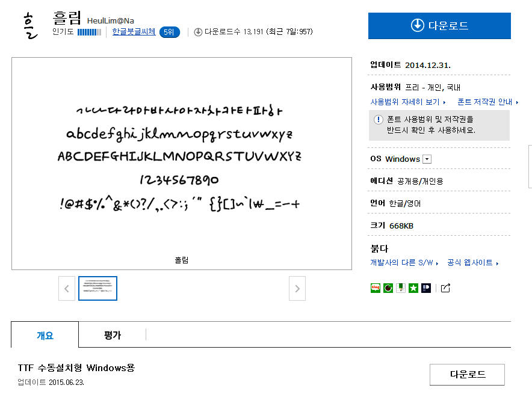532x409 pixels.
Task: Click the 언어 한글/영어 text
Action: coord(395,203)
